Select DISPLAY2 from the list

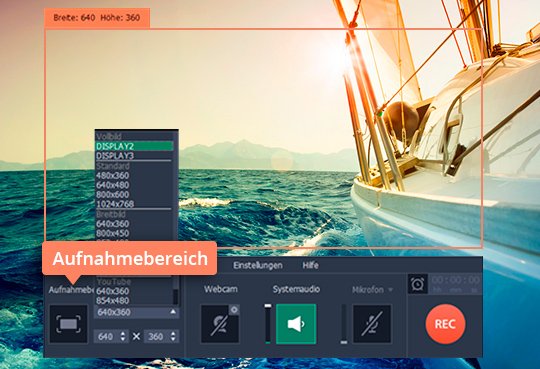point(134,146)
